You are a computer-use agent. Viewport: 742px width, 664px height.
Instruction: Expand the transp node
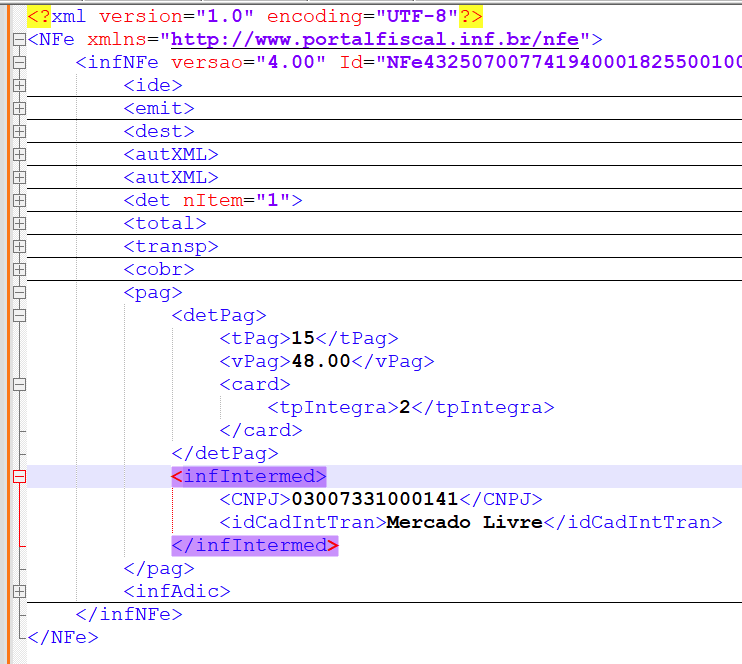pyautogui.click(x=19, y=247)
